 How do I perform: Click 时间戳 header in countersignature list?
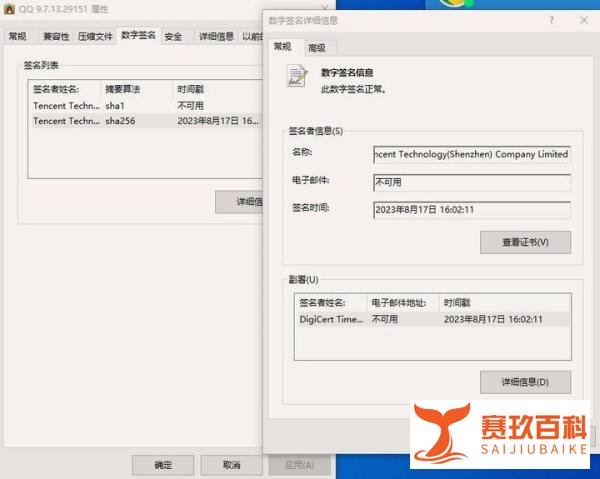point(505,303)
